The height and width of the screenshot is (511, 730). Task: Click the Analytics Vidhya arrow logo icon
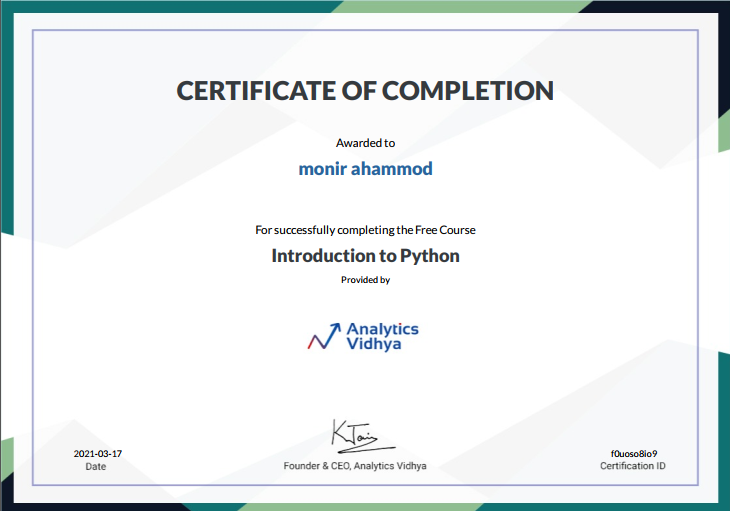[323, 337]
